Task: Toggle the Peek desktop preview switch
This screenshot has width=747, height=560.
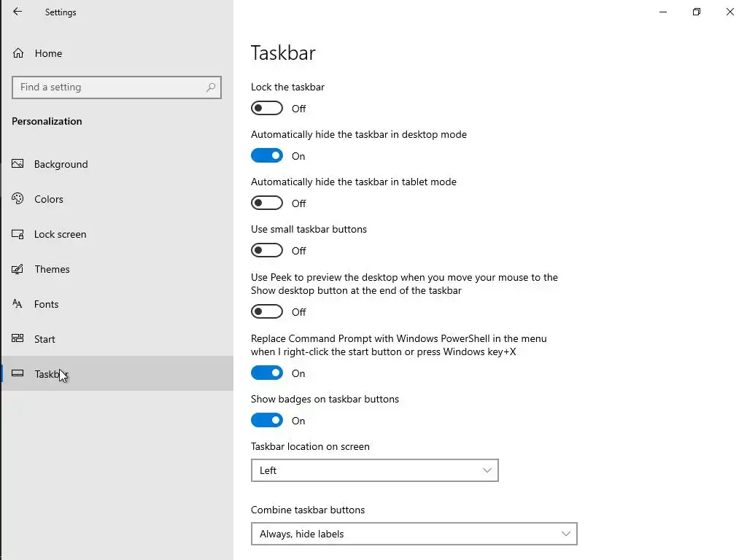Action: tap(267, 312)
